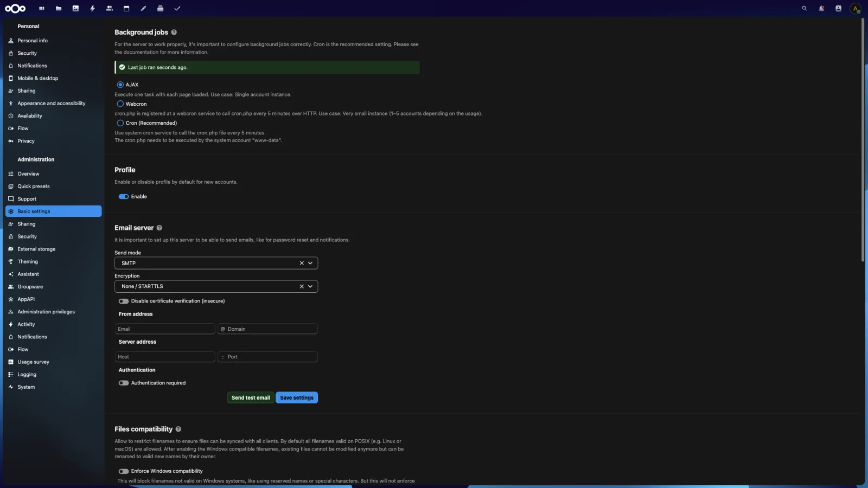Open personal Security settings
The image size is (868, 488).
click(54, 53)
